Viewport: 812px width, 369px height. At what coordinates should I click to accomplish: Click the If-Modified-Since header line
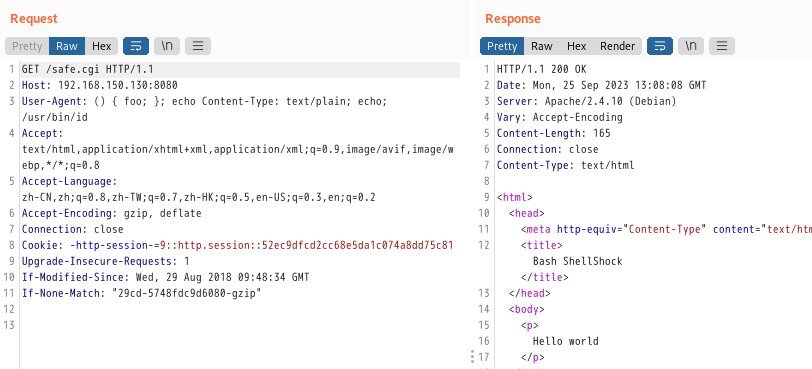[165, 277]
